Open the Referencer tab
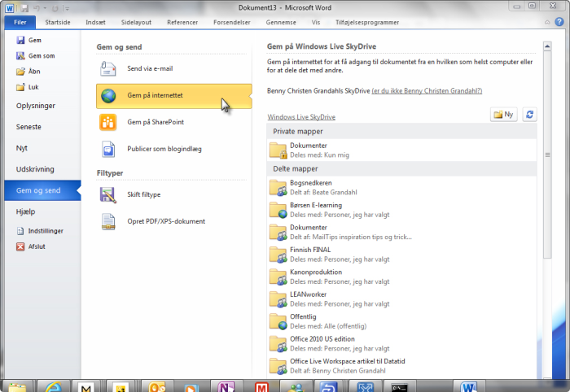The height and width of the screenshot is (392, 570). (x=182, y=22)
